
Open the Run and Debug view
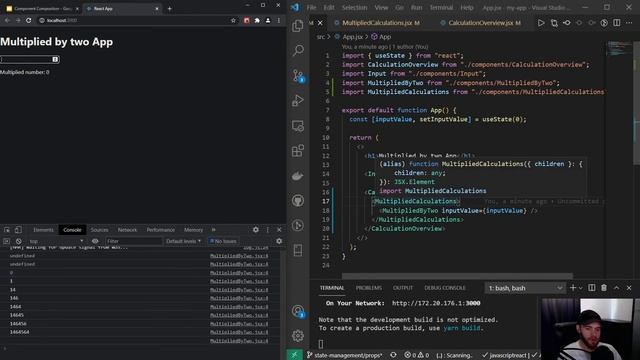[x=298, y=100]
